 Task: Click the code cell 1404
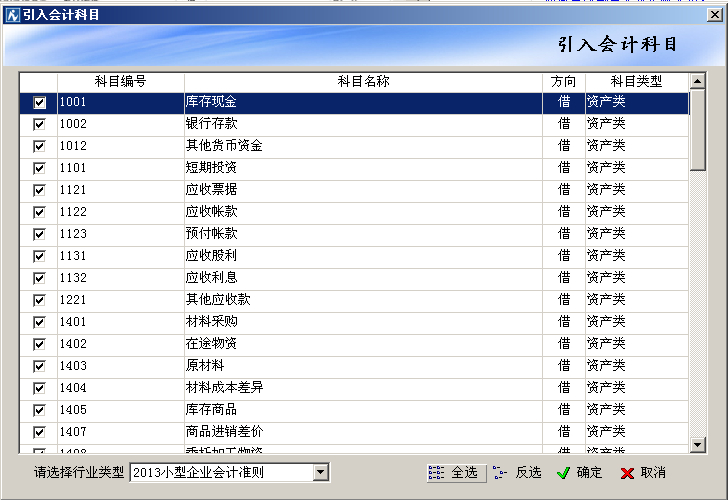(121, 388)
